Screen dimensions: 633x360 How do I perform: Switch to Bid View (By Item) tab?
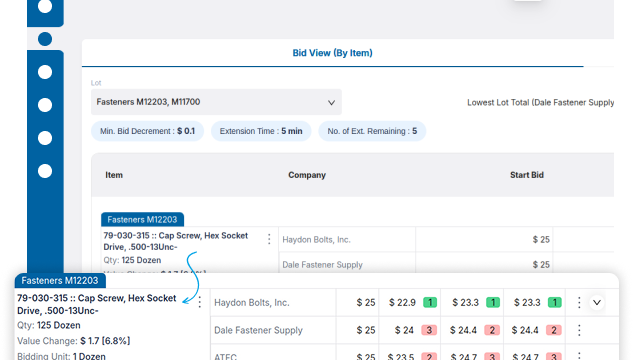pos(332,53)
